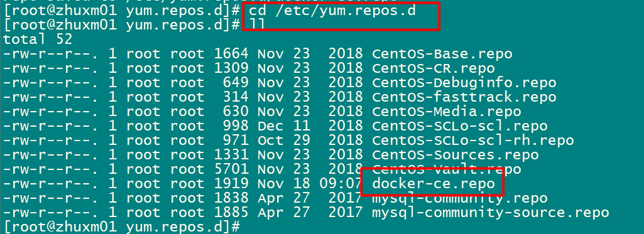Click the CentOS-Sources.repo filename

tap(455, 155)
